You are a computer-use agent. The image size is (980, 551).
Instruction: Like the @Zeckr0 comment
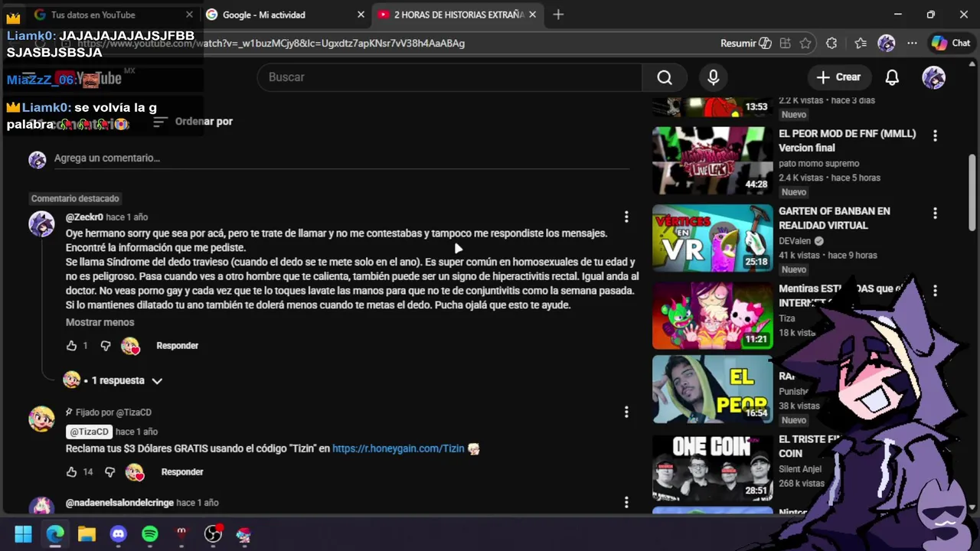click(72, 346)
